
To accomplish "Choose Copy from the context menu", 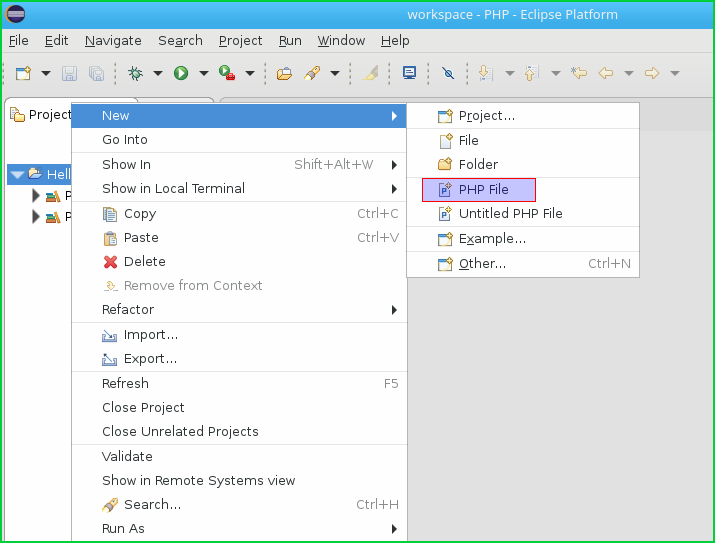I will [x=239, y=214].
